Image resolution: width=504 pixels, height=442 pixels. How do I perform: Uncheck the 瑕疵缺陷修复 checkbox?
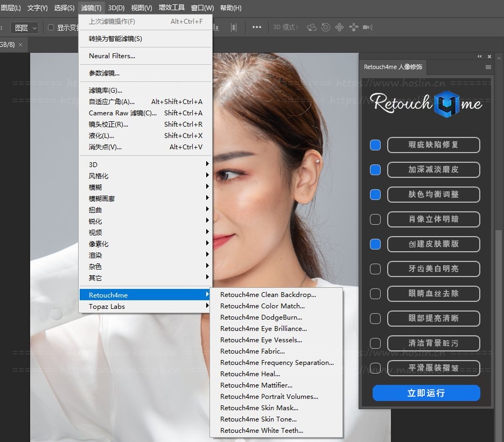click(375, 145)
